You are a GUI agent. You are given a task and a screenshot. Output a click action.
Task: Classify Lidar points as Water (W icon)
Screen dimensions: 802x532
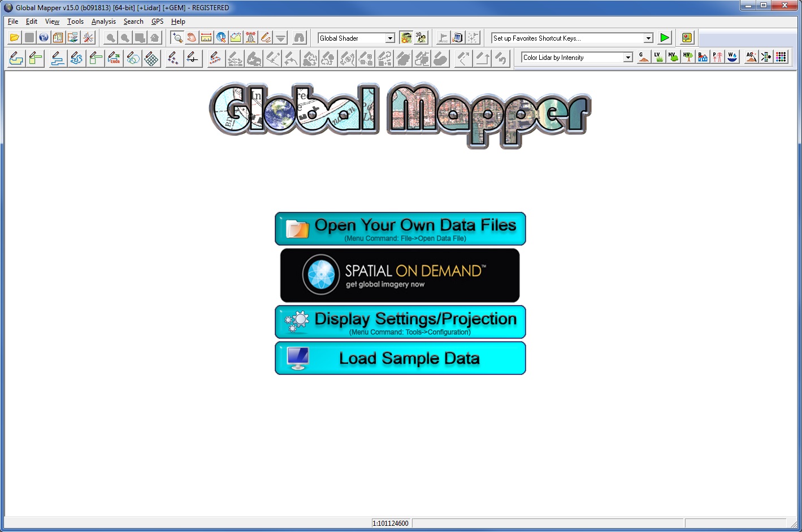(732, 57)
